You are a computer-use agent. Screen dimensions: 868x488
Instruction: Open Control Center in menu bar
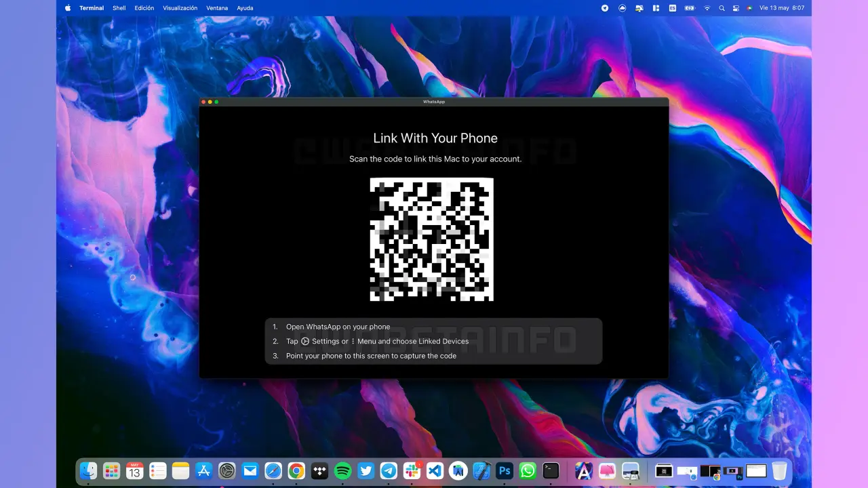point(736,8)
